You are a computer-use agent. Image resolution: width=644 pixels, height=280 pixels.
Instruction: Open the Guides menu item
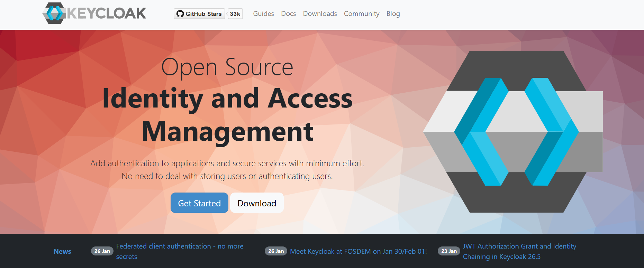pos(263,13)
